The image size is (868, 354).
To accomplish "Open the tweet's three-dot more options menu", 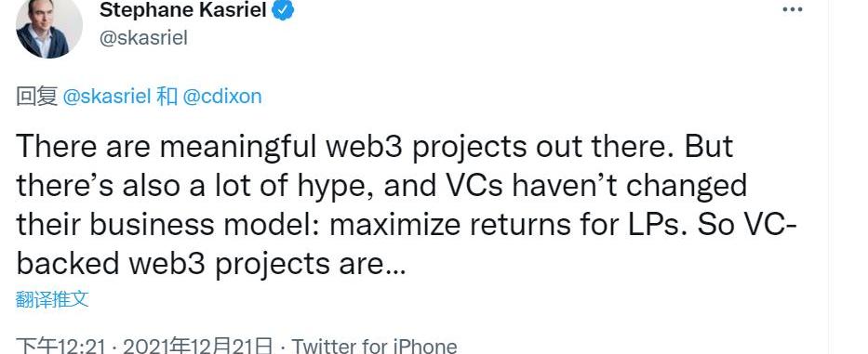I will pyautogui.click(x=792, y=9).
